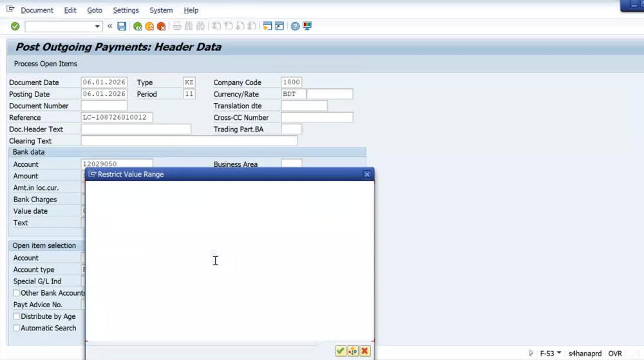Open the Edit menu
644x360 pixels.
click(x=70, y=10)
